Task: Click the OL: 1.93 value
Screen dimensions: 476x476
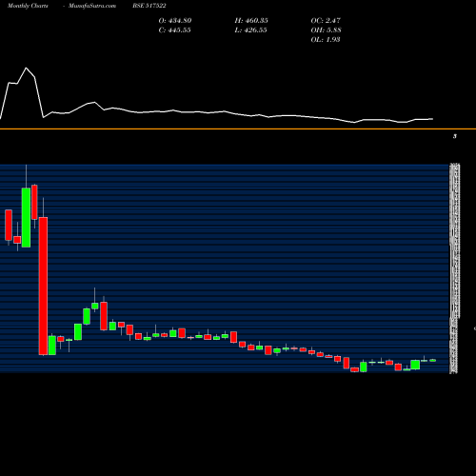Action: [x=326, y=40]
